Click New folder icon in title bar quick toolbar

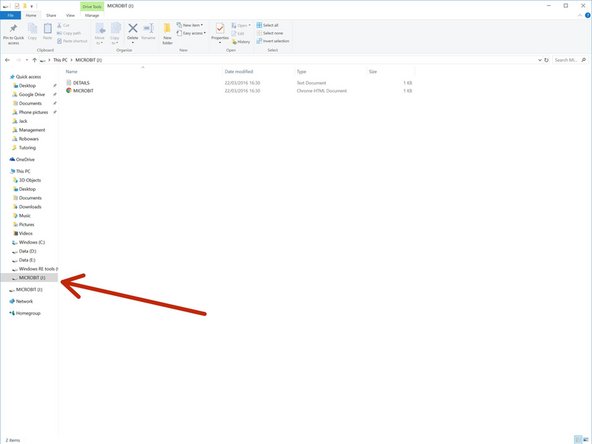25,6
